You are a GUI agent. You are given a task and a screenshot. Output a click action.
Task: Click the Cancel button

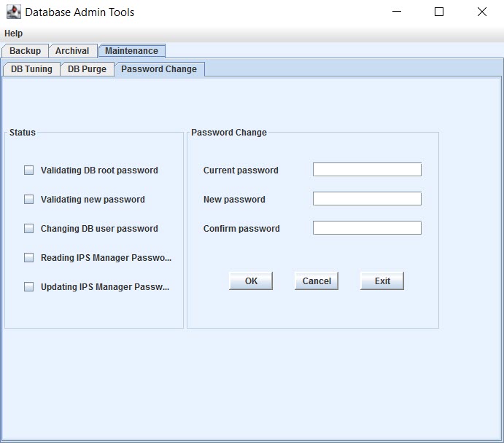pos(317,281)
